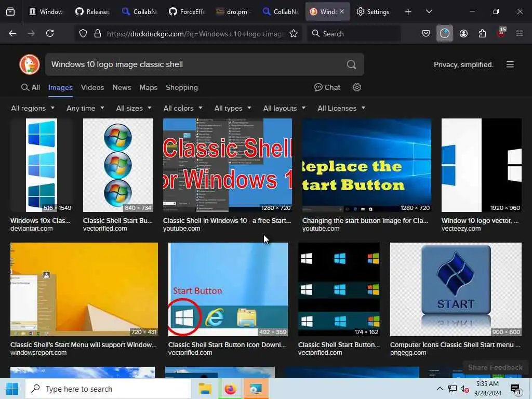Image resolution: width=532 pixels, height=399 pixels.
Task: List all tabs with the chevron
Action: [x=429, y=11]
